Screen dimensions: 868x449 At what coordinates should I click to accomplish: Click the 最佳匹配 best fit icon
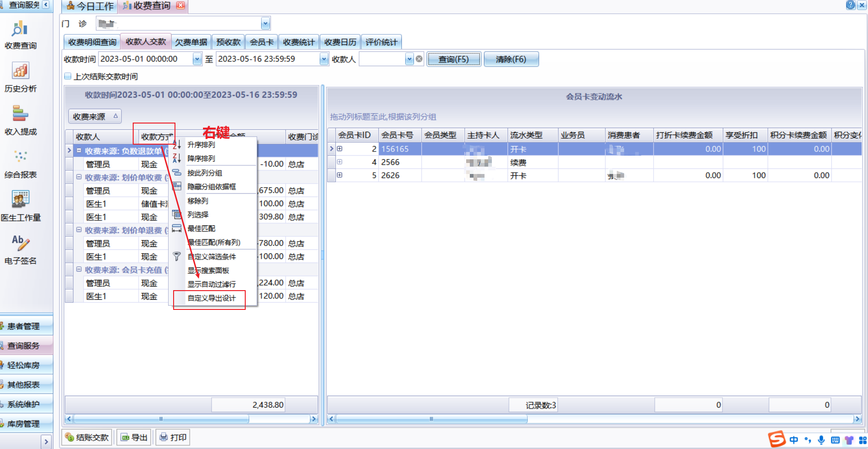(177, 228)
